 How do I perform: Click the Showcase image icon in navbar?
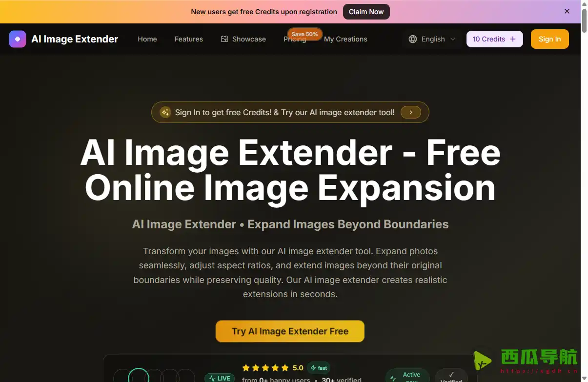click(x=224, y=39)
